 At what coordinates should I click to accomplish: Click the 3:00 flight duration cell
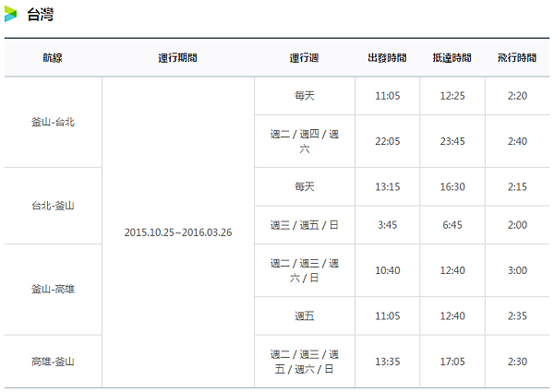click(x=516, y=270)
